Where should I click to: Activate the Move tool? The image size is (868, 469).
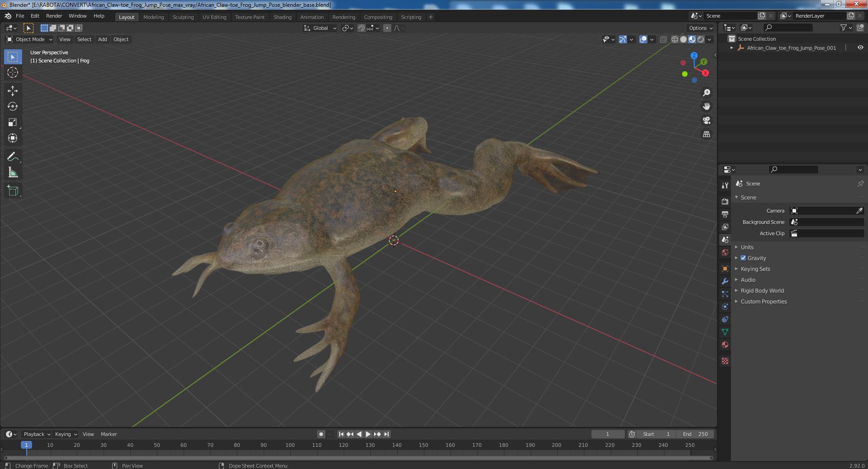[x=13, y=91]
